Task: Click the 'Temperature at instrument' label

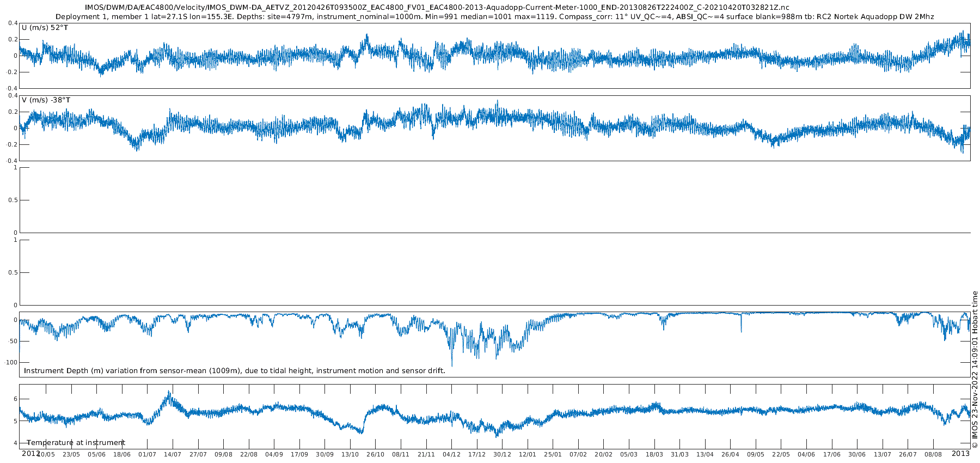Action: tap(76, 443)
